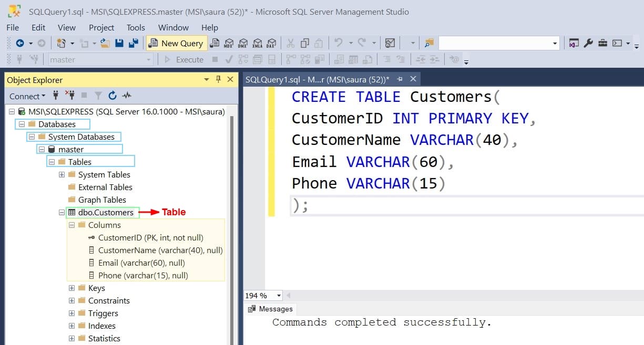Toggle auto-hide on Object Explorer panel

point(219,79)
